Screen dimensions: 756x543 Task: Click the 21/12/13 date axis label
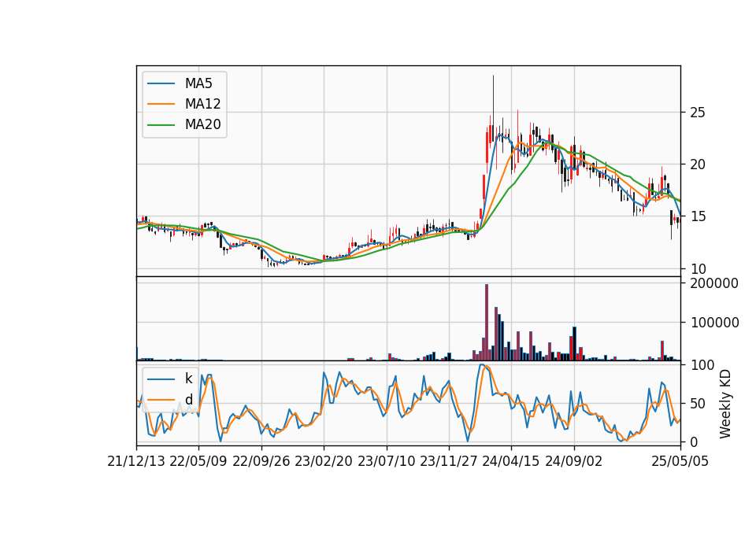point(136,461)
